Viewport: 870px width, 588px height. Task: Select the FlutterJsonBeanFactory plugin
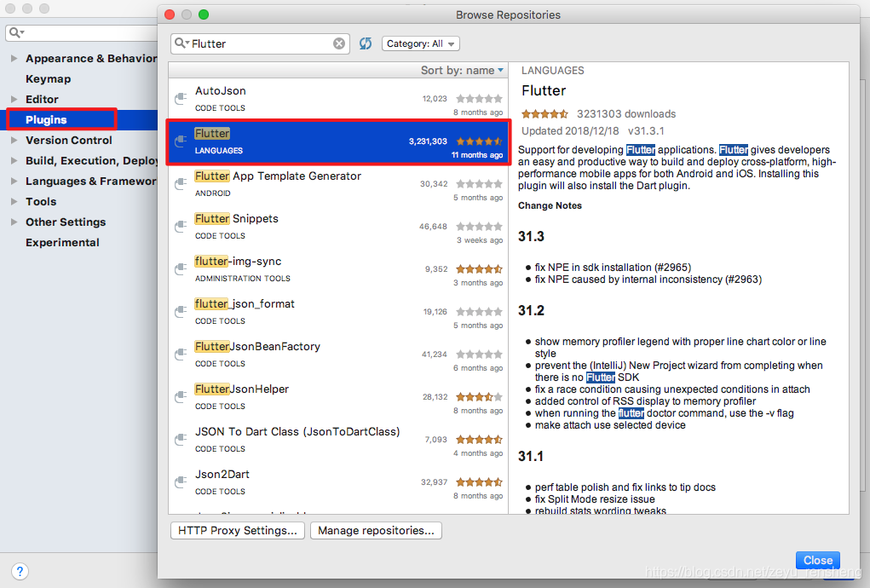[338, 354]
